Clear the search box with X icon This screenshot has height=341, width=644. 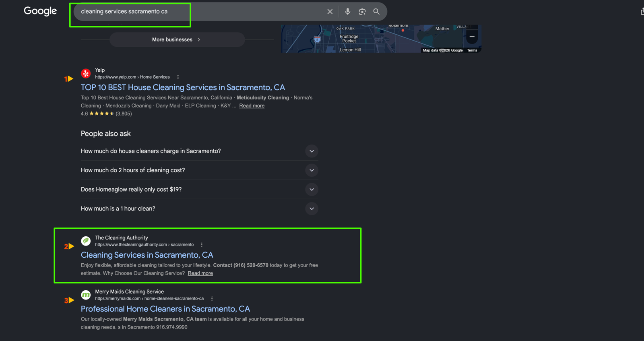tap(330, 12)
